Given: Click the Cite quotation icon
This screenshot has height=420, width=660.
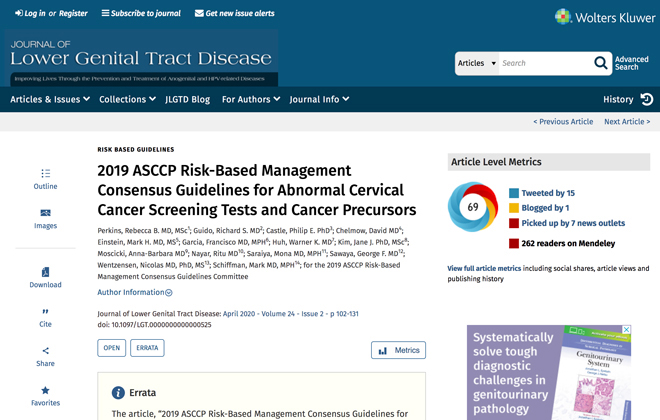Looking at the screenshot, I should point(45,311).
